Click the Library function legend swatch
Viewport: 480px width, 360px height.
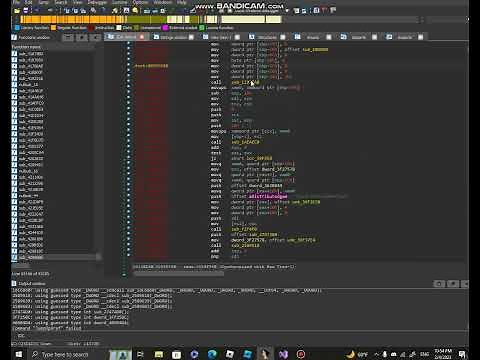(x=18, y=28)
